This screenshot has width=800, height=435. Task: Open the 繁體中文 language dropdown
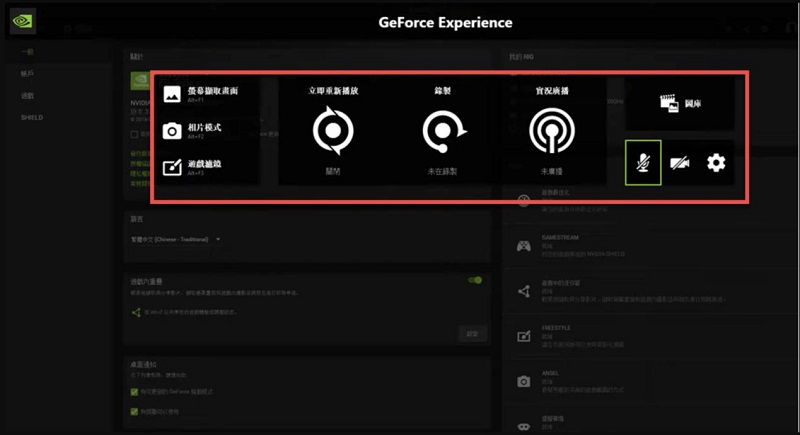click(x=176, y=239)
